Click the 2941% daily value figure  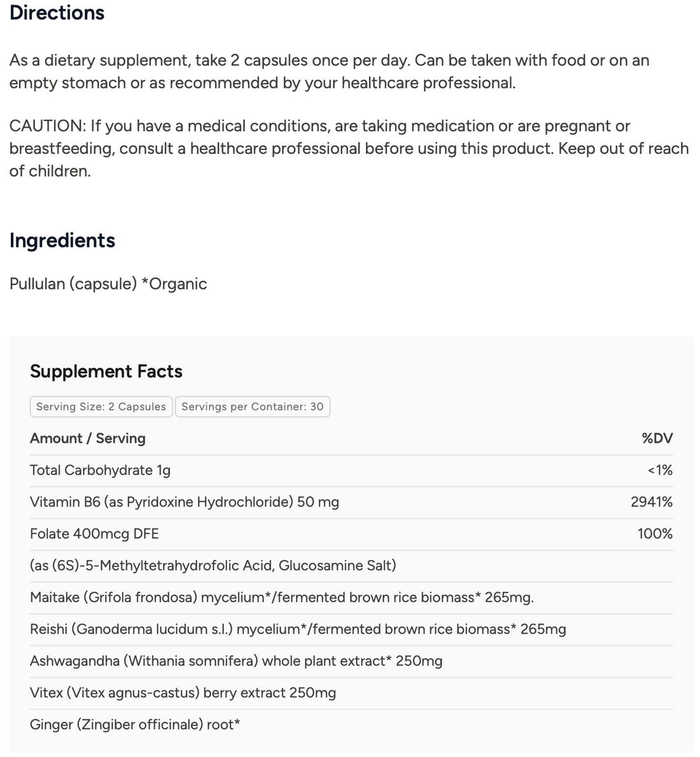(x=652, y=502)
